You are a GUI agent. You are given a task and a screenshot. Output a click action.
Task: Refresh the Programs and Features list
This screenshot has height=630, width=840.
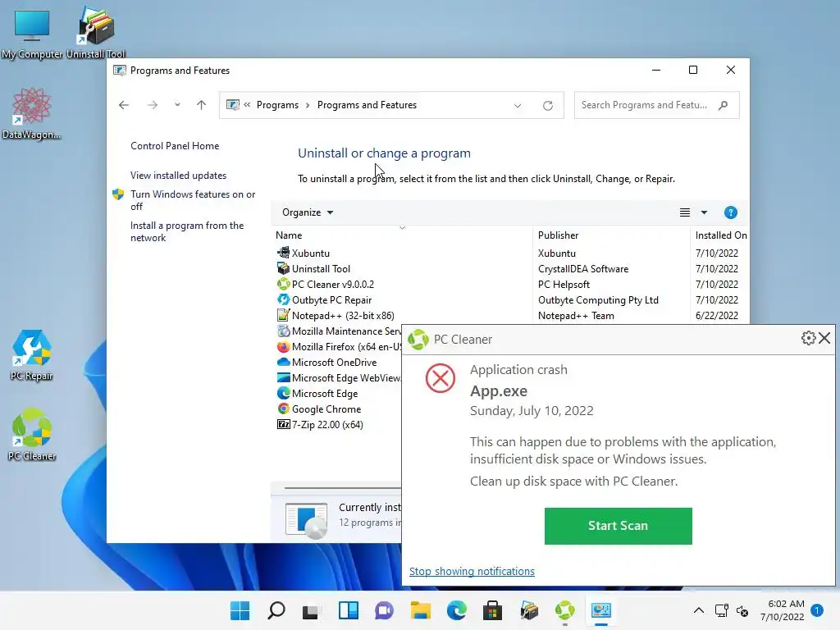click(x=547, y=106)
